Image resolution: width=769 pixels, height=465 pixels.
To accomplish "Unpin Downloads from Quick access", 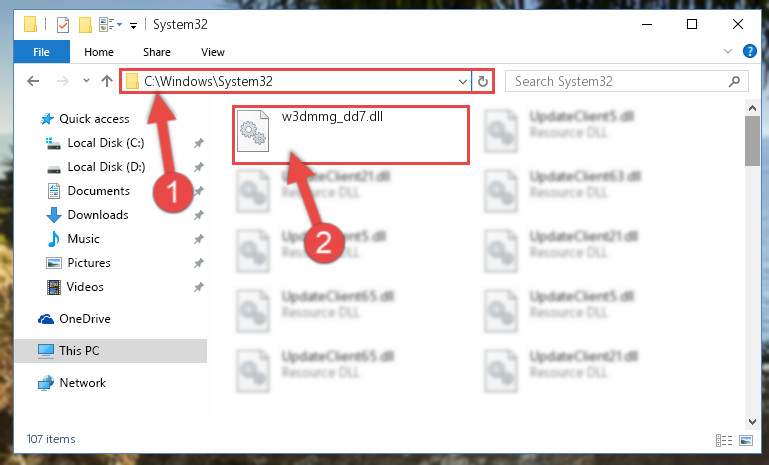I will coord(199,215).
